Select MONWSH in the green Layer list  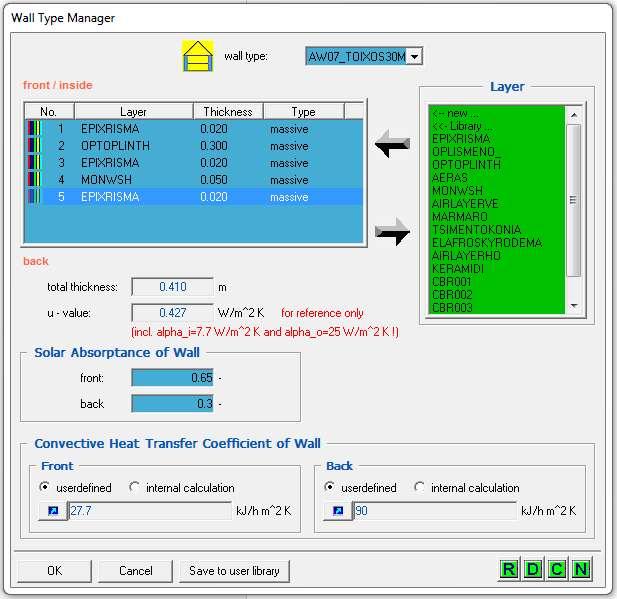pos(457,190)
